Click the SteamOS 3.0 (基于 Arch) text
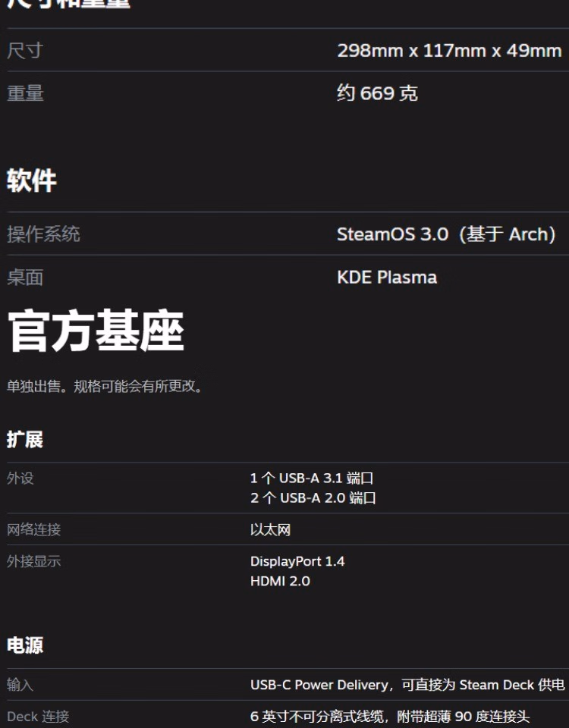569x728 pixels. click(x=446, y=234)
